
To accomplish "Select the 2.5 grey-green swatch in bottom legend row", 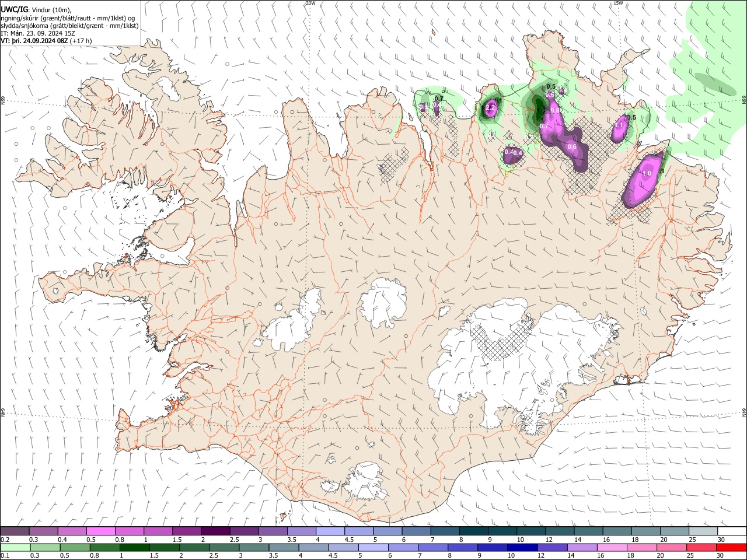I will point(223,548).
